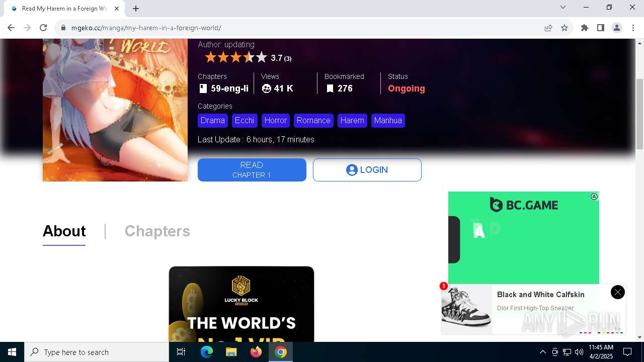644x362 pixels.
Task: Open the Chrome three-dot menu
Action: (633, 28)
